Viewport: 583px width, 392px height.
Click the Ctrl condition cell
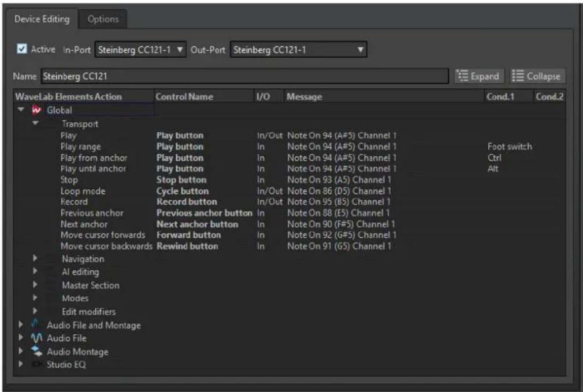tap(495, 158)
